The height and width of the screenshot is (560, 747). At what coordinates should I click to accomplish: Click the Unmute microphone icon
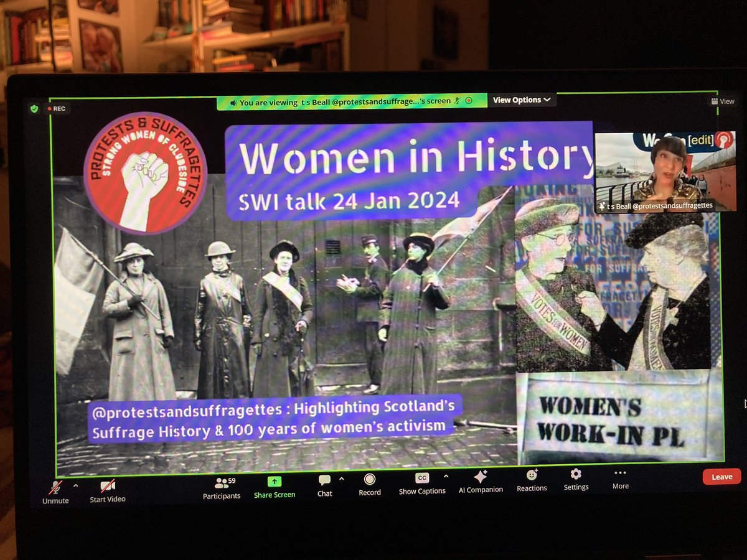(57, 487)
